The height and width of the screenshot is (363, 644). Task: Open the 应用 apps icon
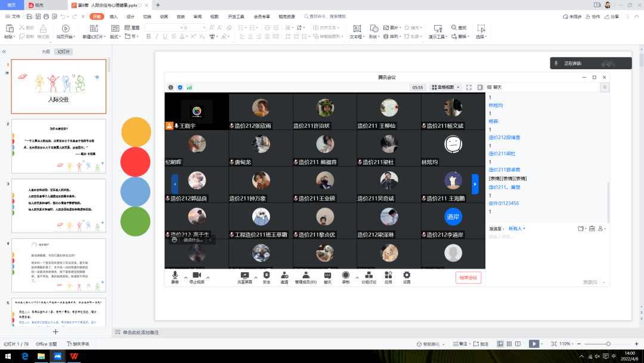pyautogui.click(x=388, y=276)
